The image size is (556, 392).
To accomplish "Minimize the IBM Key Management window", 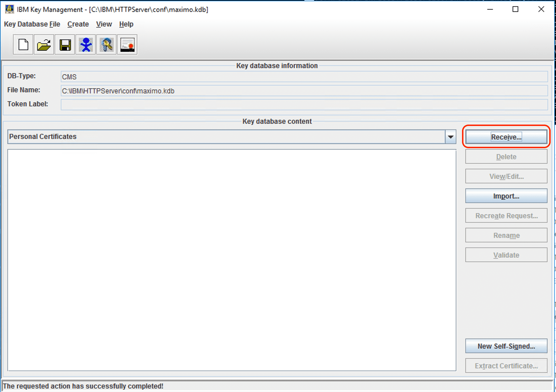I will point(490,9).
